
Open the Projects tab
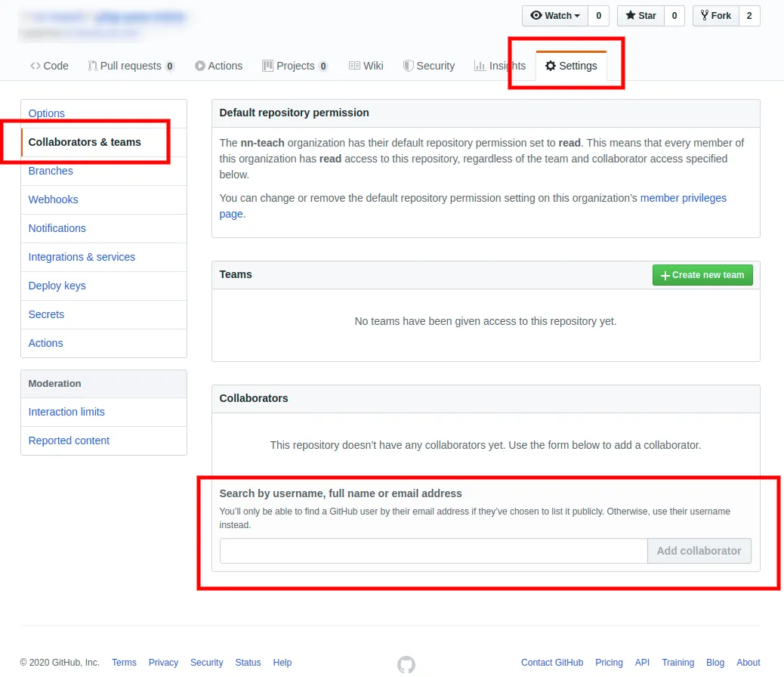click(295, 66)
